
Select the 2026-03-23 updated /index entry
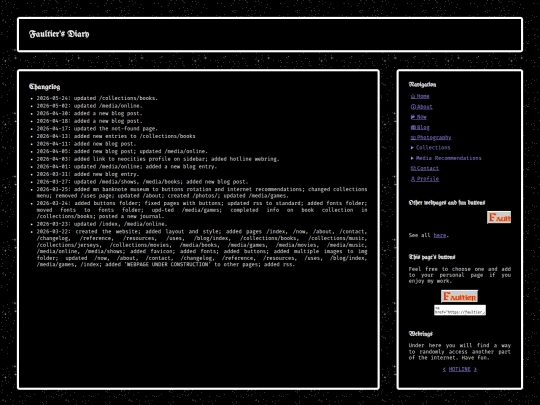click(102, 224)
